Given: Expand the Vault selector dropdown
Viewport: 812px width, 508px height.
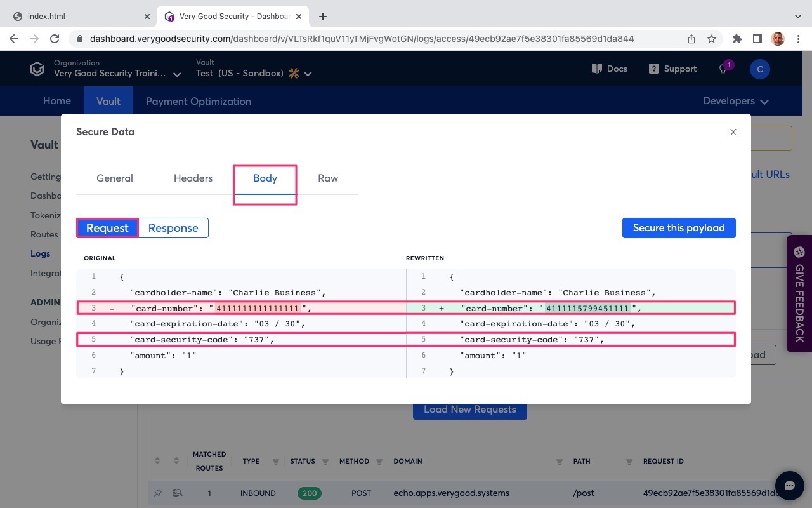Looking at the screenshot, I should (x=308, y=74).
